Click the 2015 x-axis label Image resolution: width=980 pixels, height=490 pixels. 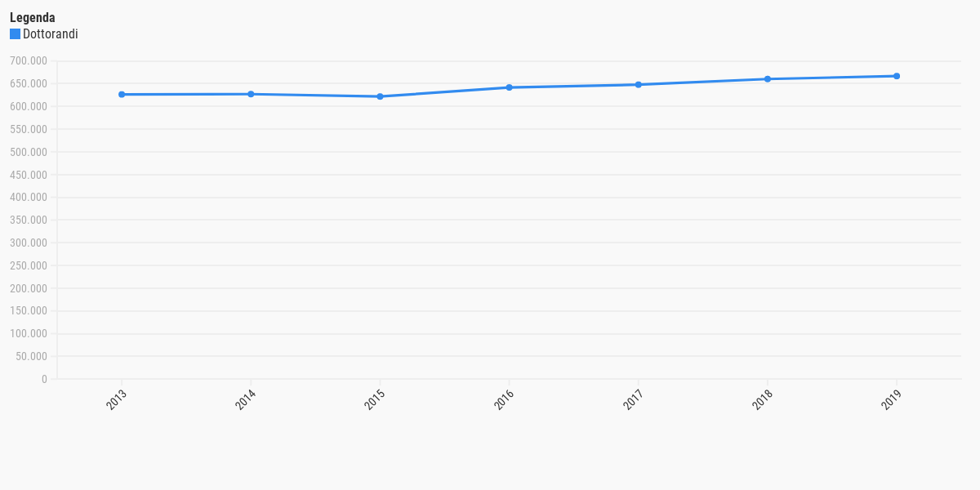375,399
